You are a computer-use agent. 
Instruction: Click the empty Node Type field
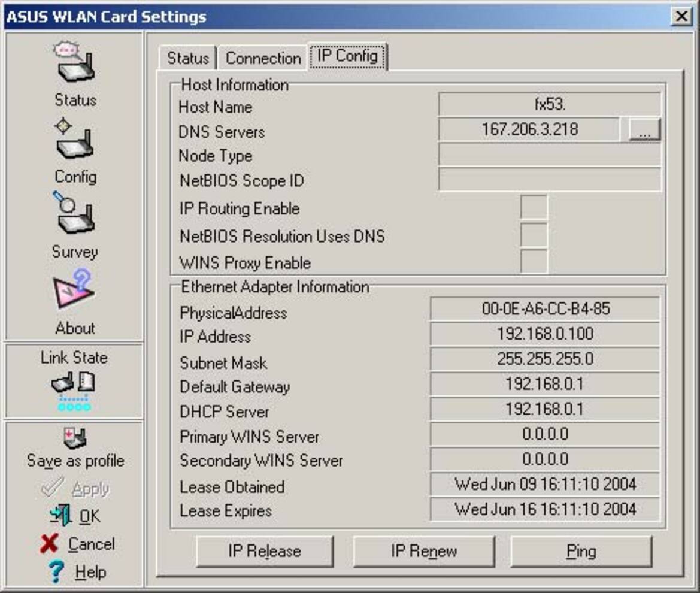(550, 155)
